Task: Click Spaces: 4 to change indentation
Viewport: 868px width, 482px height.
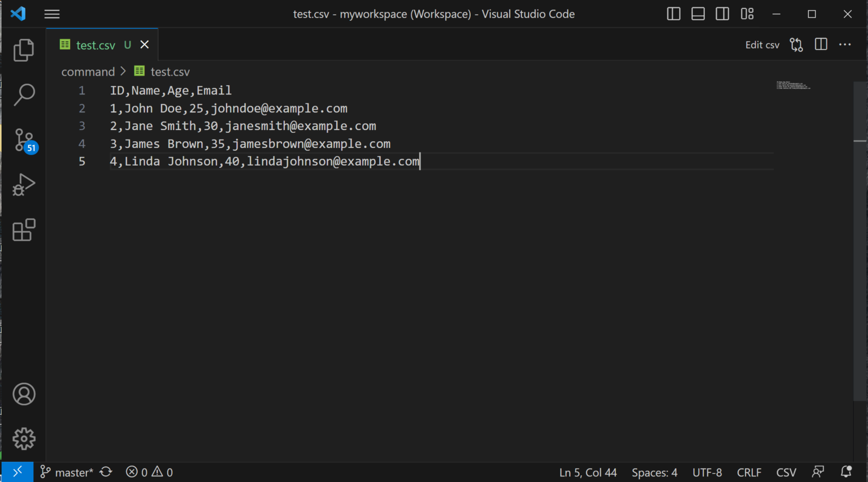Action: pyautogui.click(x=654, y=472)
